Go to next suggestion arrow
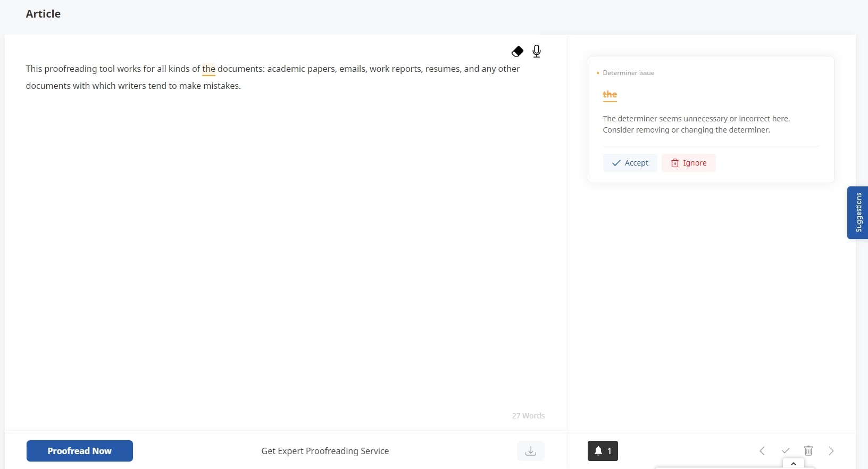Screen dimensions: 868x469 pos(831,451)
